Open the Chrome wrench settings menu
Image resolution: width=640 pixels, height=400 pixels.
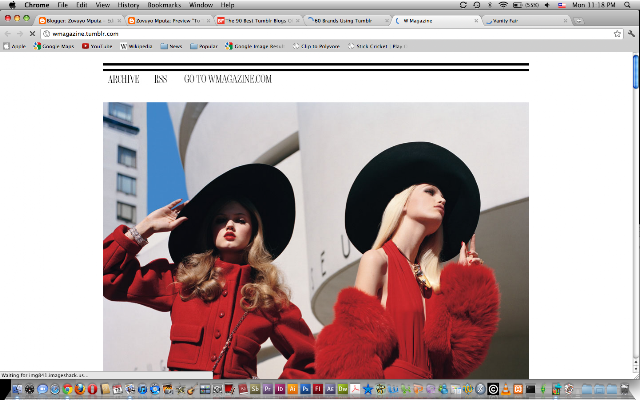coord(631,34)
